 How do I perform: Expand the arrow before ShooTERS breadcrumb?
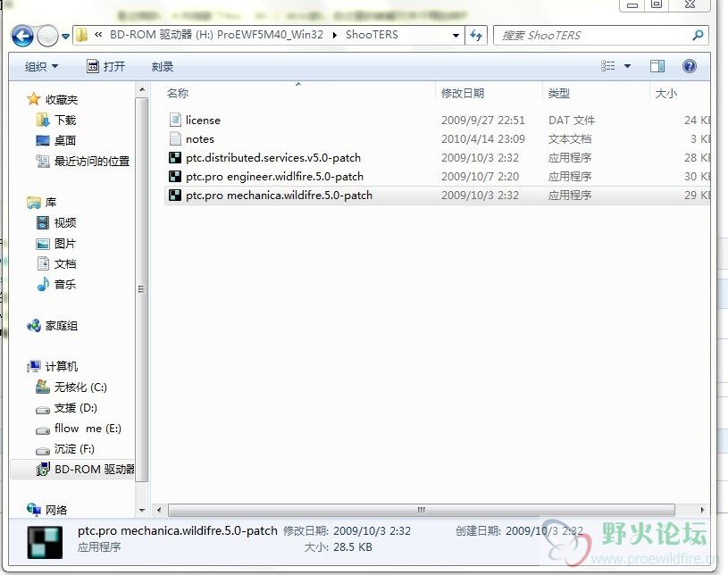click(335, 36)
